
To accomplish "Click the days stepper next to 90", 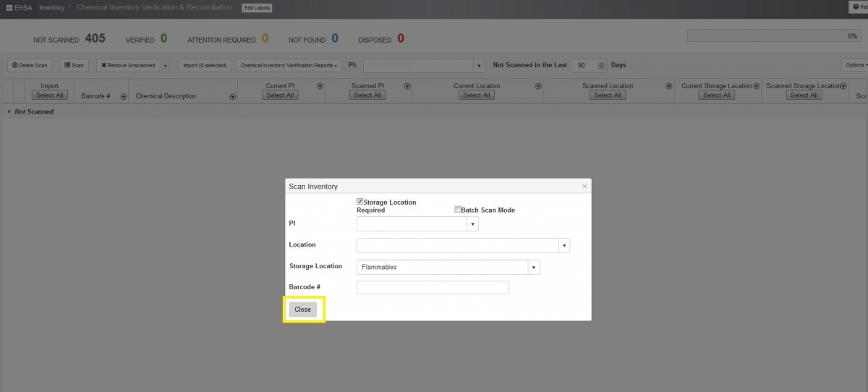I will (x=602, y=65).
